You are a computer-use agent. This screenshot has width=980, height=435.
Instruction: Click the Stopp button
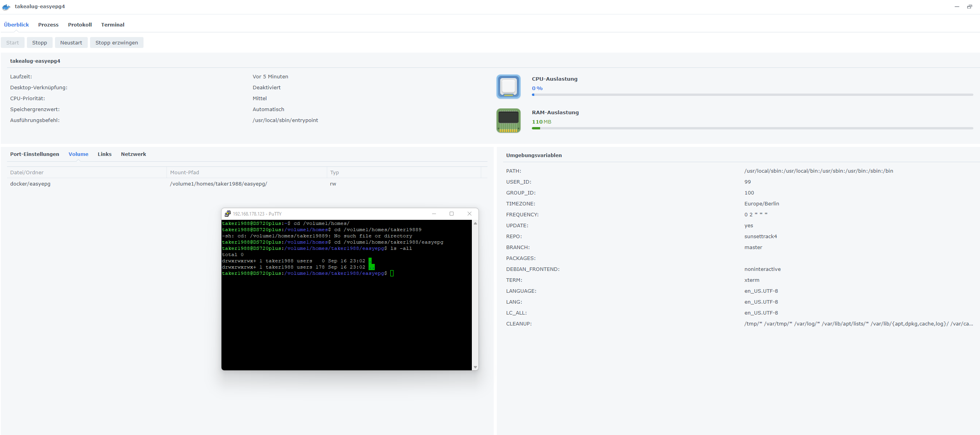[39, 42]
